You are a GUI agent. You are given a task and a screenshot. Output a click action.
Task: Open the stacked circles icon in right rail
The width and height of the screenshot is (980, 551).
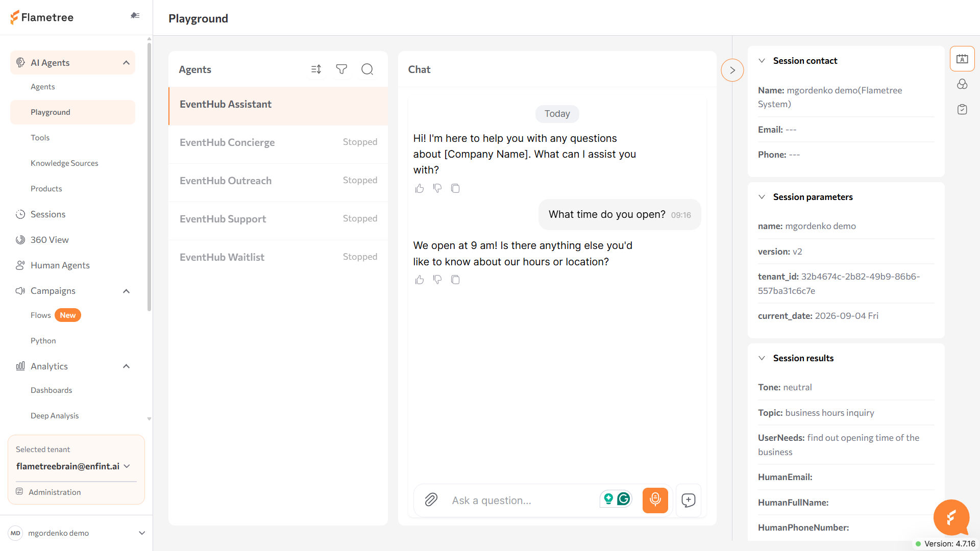[x=962, y=84]
